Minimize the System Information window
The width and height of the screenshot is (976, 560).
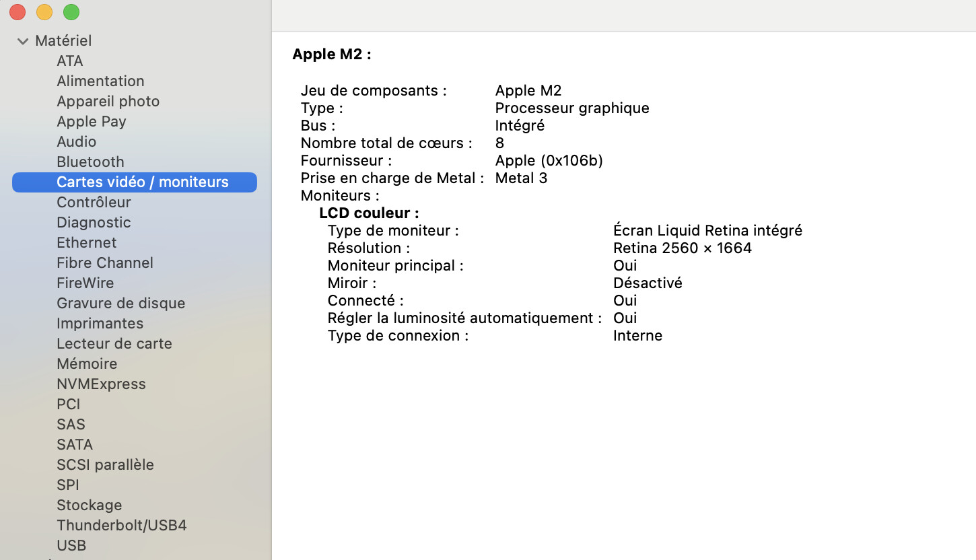click(x=44, y=12)
